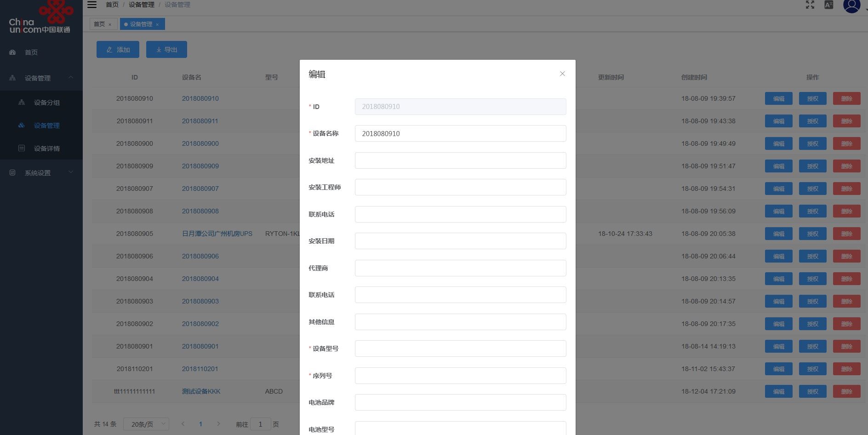Enter fullscreen mode via expand icon

tap(810, 5)
